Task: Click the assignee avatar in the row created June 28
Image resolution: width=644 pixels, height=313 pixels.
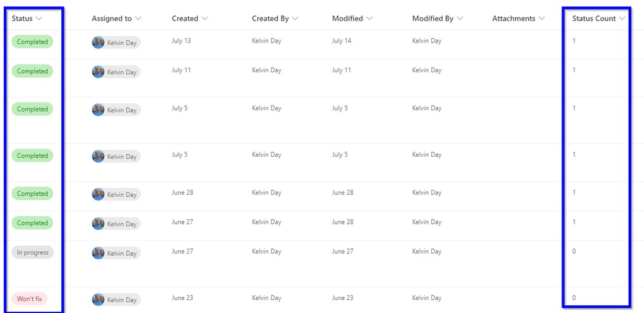Action: 98,194
